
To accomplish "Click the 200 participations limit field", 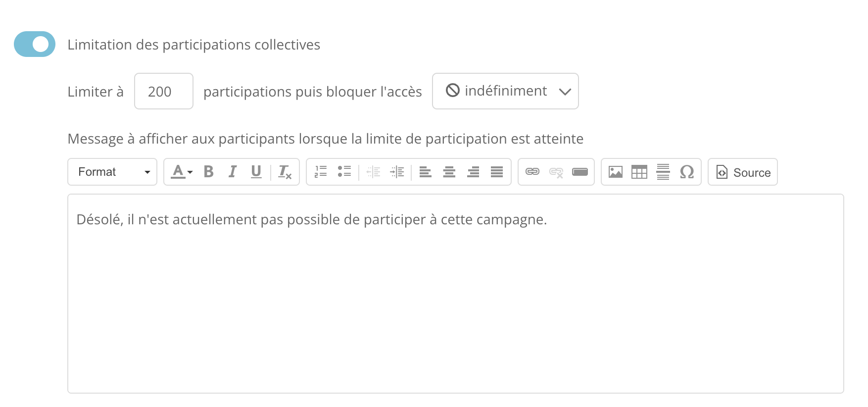I will (x=163, y=91).
